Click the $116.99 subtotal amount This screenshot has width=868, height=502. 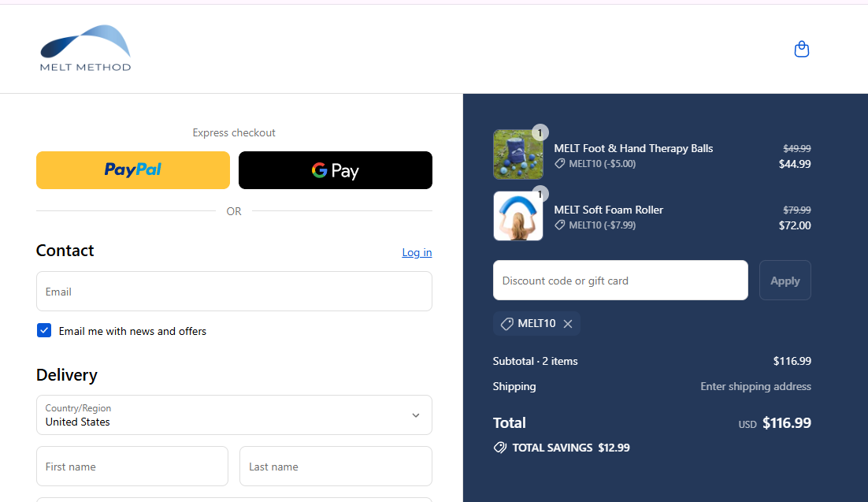coord(792,361)
